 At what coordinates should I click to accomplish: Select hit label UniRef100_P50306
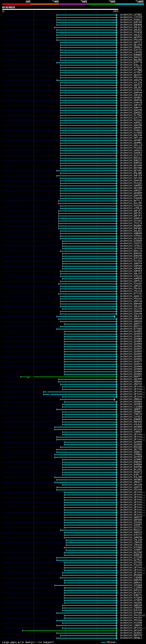click(131, 620)
